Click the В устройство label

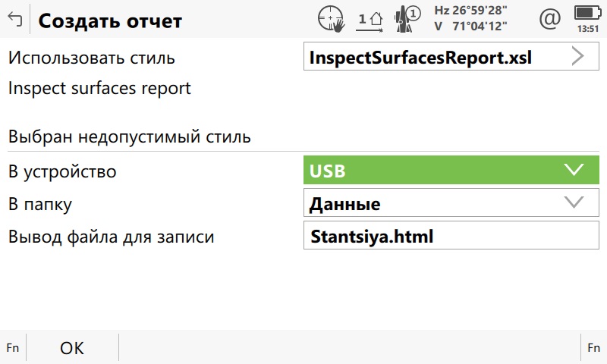point(62,171)
